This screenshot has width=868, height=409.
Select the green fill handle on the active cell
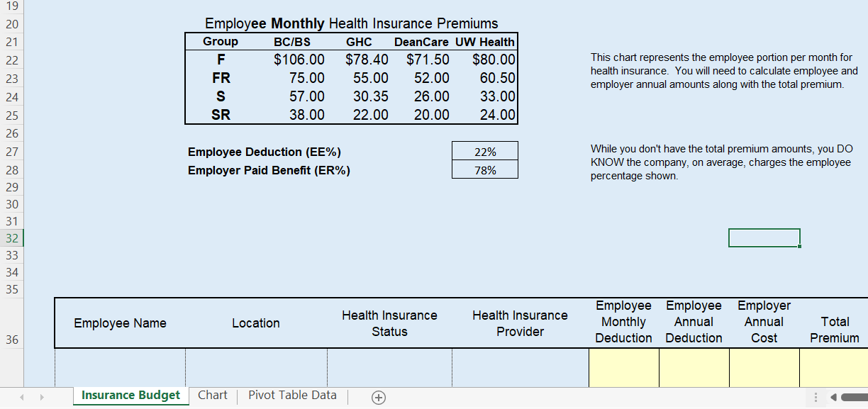tap(799, 247)
